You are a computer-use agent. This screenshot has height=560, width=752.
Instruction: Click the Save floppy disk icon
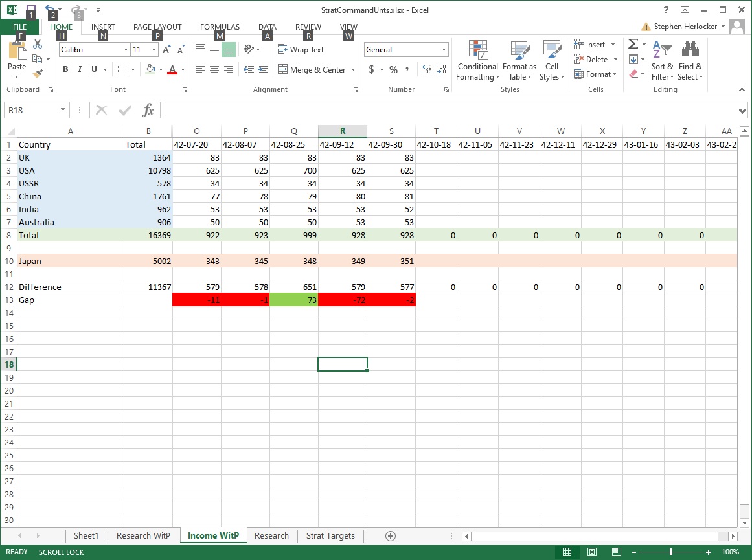point(30,10)
